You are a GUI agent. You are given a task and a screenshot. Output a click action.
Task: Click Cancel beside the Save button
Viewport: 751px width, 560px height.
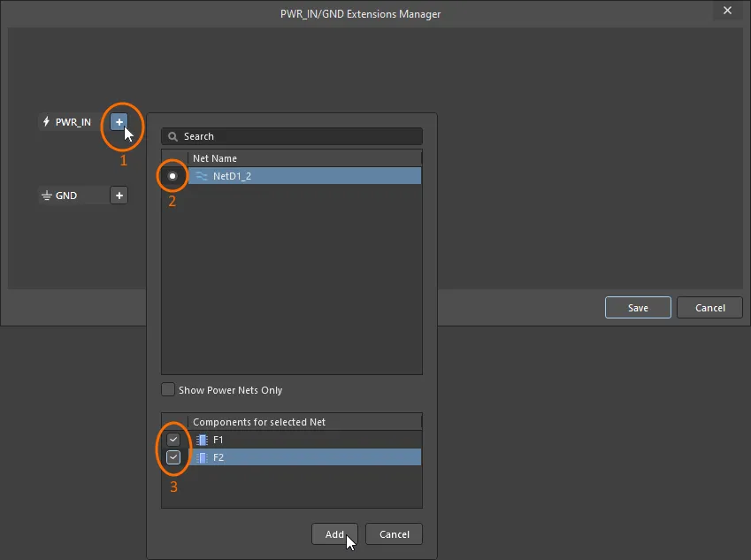tap(709, 307)
